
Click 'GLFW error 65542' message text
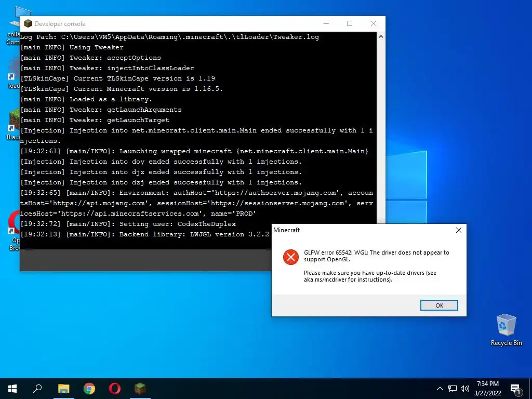376,256
